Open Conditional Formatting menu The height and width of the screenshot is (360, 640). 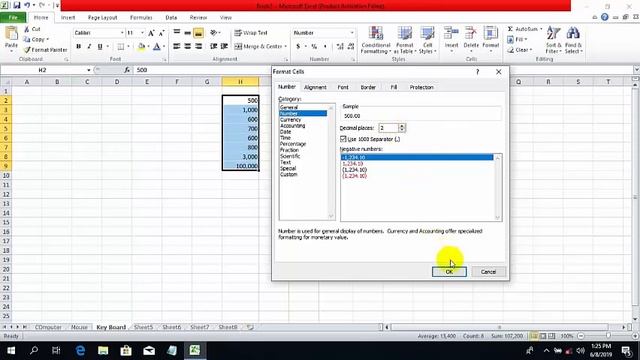click(x=376, y=40)
